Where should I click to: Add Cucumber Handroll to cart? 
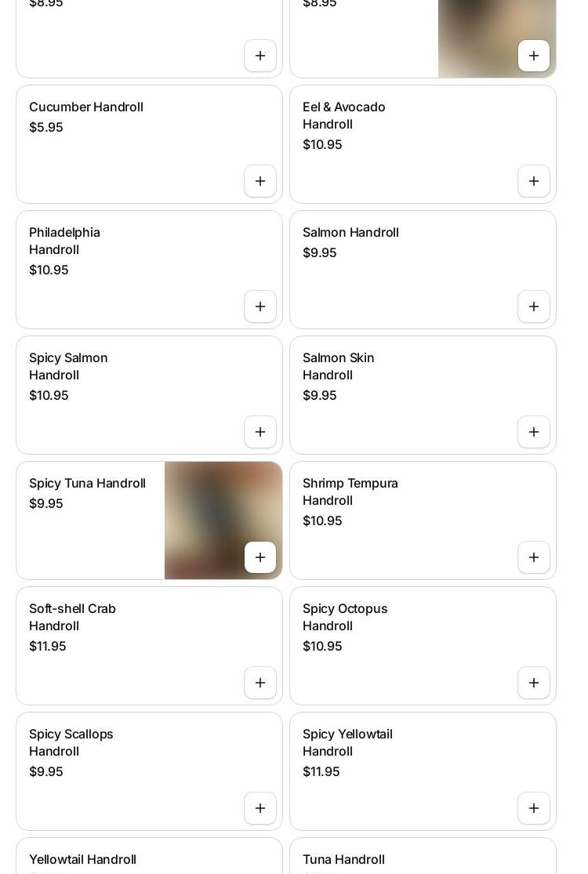pos(260,181)
